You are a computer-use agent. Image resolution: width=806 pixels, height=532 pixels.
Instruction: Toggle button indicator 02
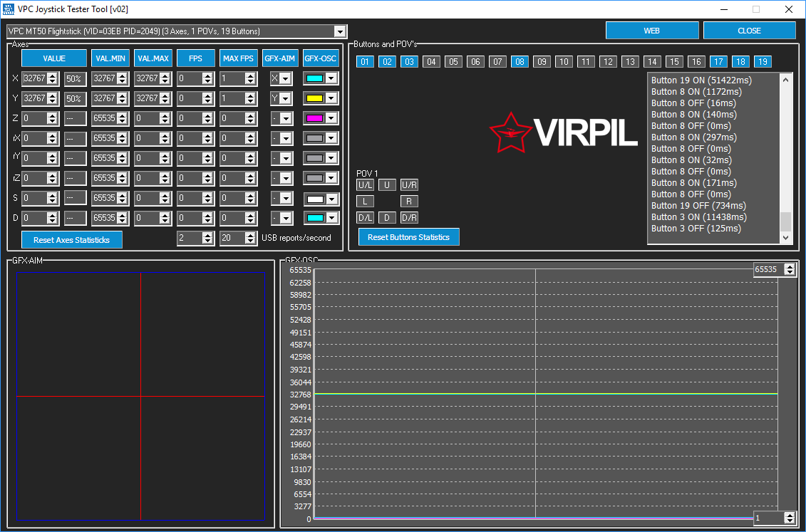pos(387,62)
